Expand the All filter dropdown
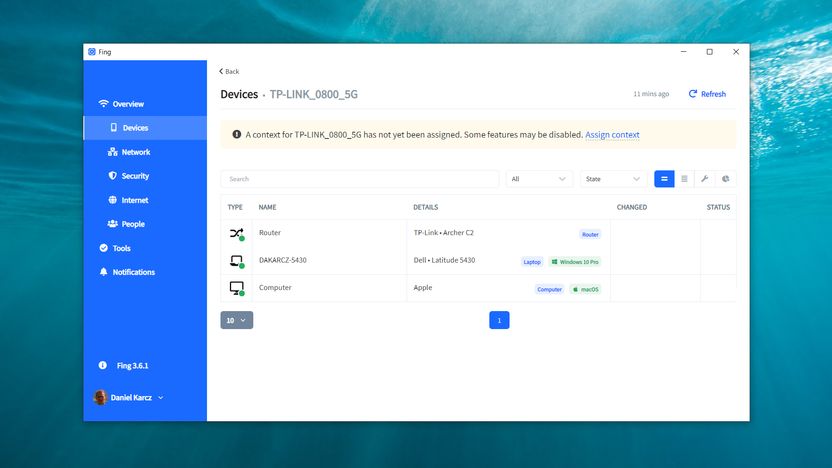 (x=539, y=179)
